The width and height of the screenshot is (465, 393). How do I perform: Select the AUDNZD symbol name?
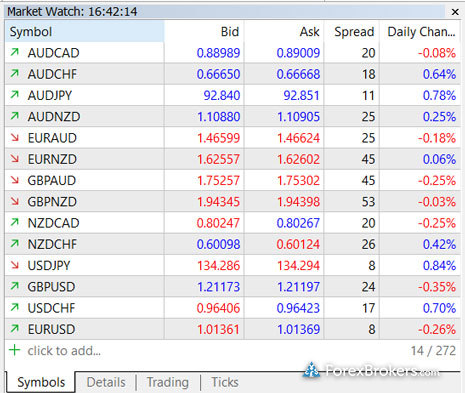click(54, 117)
